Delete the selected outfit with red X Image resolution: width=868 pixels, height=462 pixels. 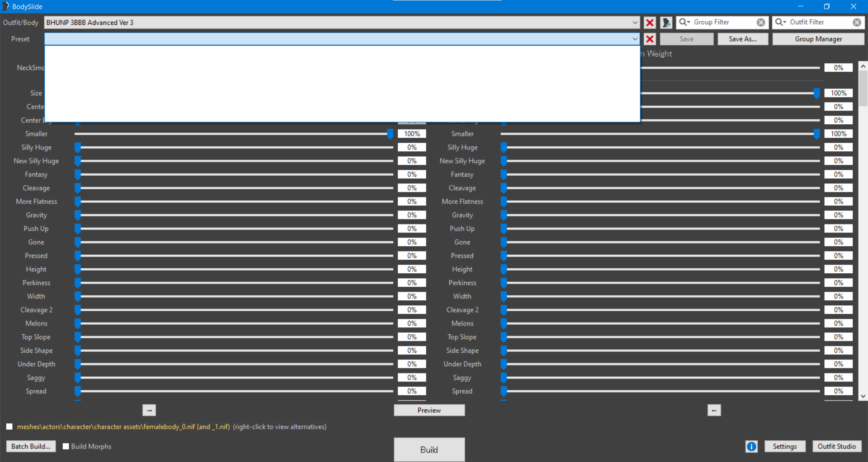(650, 23)
